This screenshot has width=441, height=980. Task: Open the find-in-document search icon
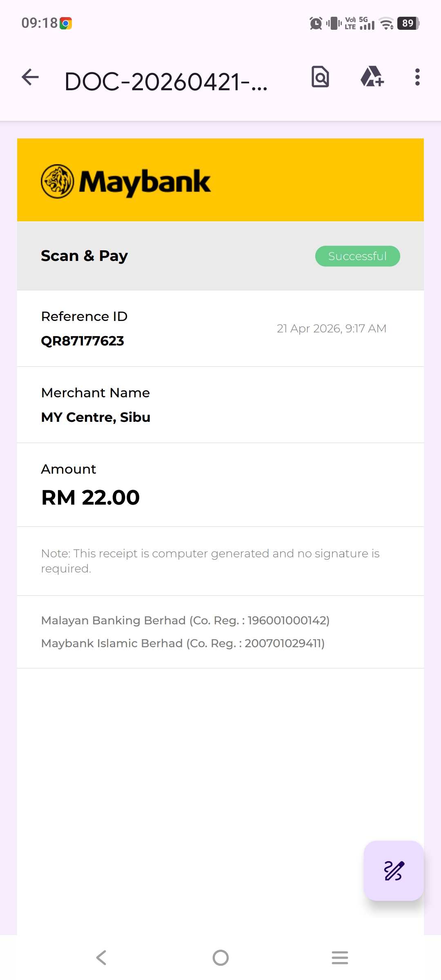click(x=320, y=77)
